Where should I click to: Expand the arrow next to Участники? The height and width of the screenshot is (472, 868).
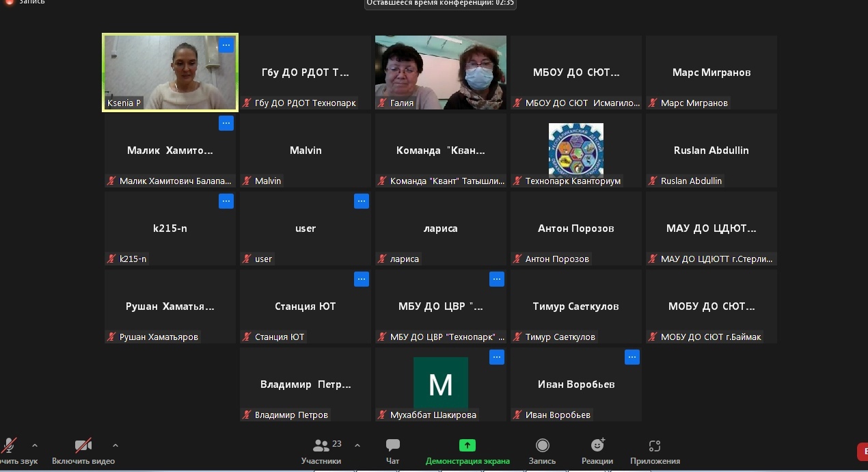357,445
